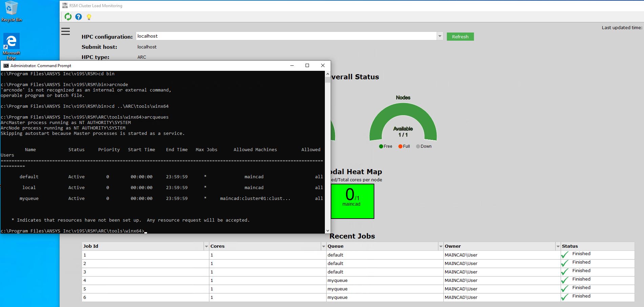644x307 pixels.
Task: Click the default queue cell for job 1
Action: (385, 255)
